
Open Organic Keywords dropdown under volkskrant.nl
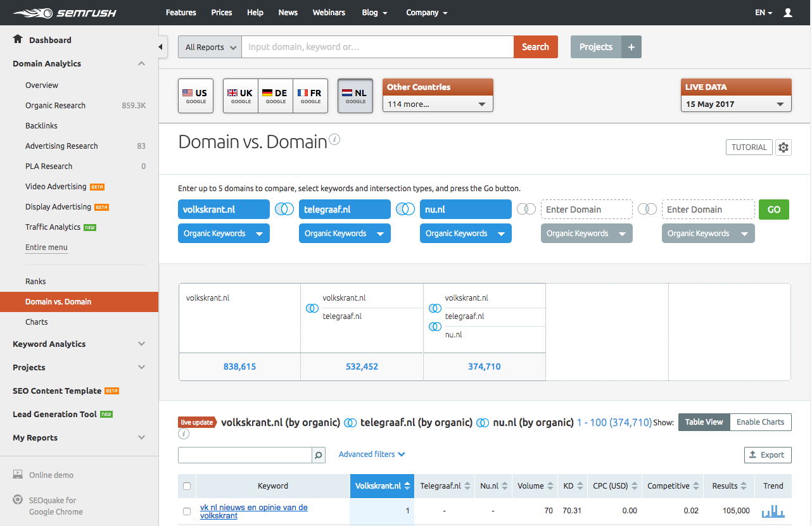224,234
